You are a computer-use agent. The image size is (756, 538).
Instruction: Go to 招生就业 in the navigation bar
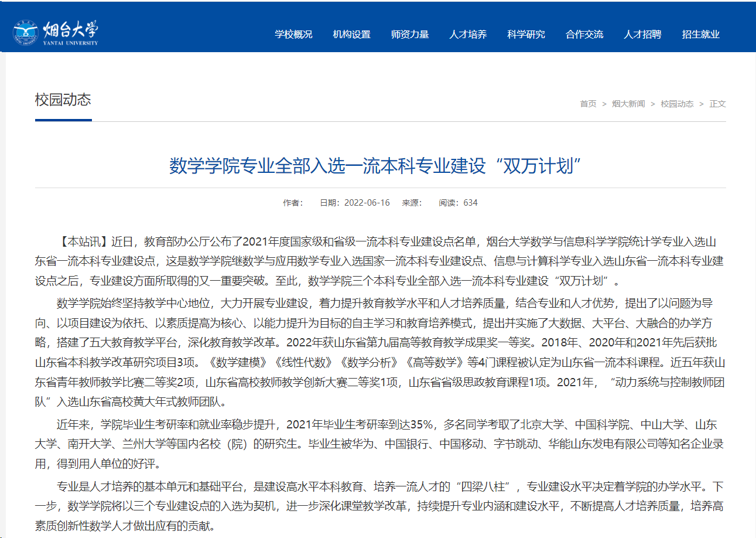(x=700, y=34)
